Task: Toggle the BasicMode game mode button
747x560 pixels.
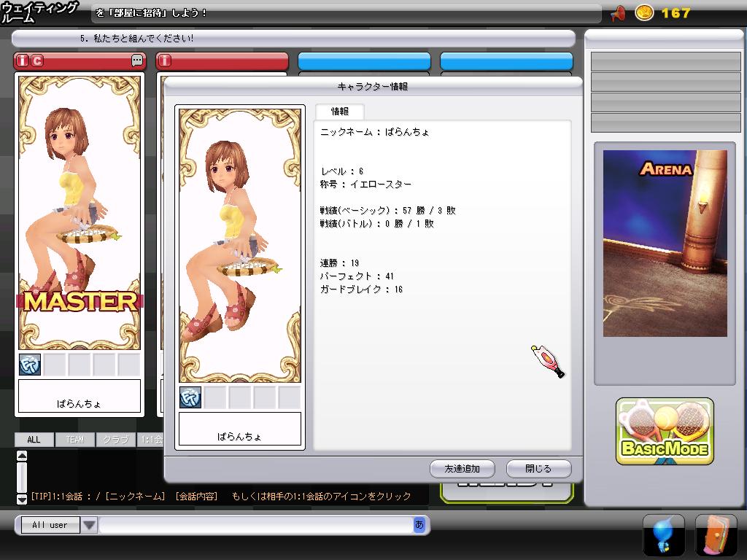Action: point(665,432)
